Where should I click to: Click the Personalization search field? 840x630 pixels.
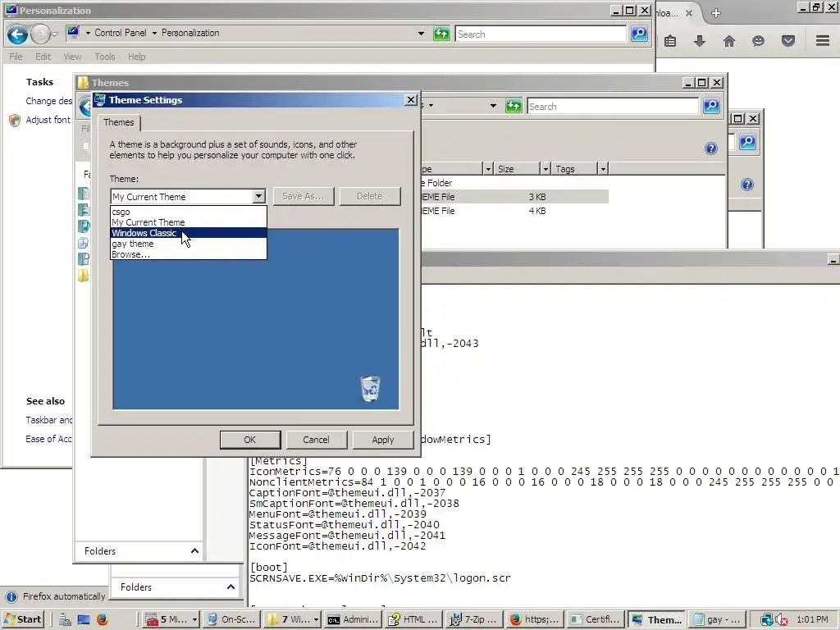click(x=541, y=34)
